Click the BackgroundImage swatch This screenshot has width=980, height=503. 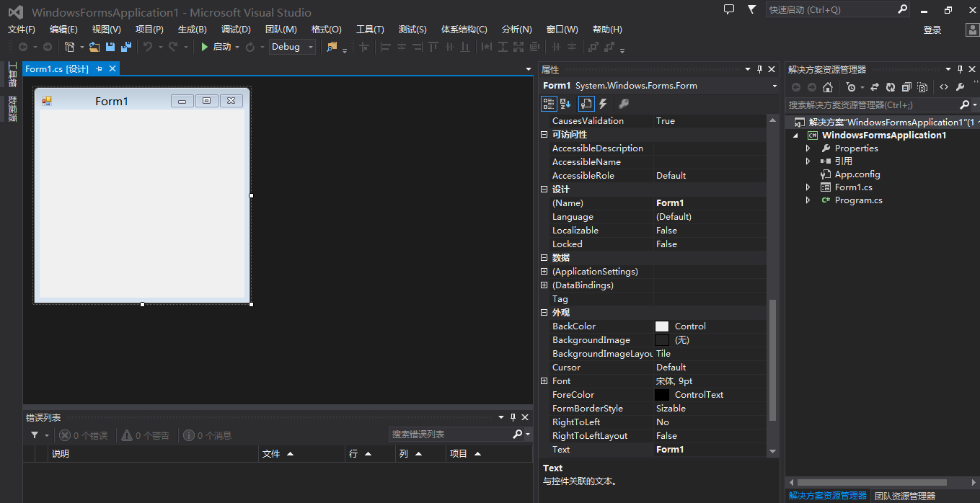(662, 340)
